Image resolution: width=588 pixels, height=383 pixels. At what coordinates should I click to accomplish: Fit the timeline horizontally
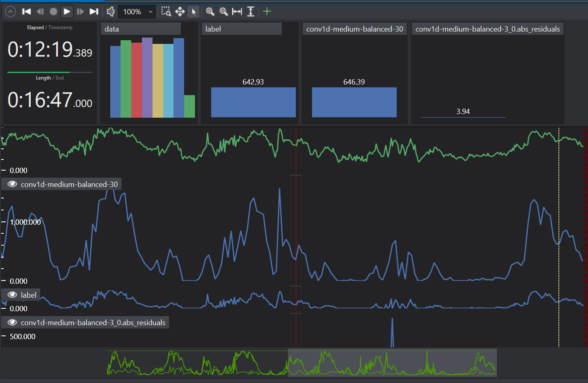pos(237,11)
